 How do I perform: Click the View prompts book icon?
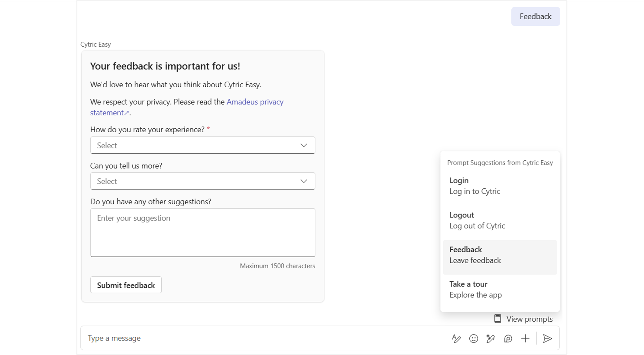point(497,319)
